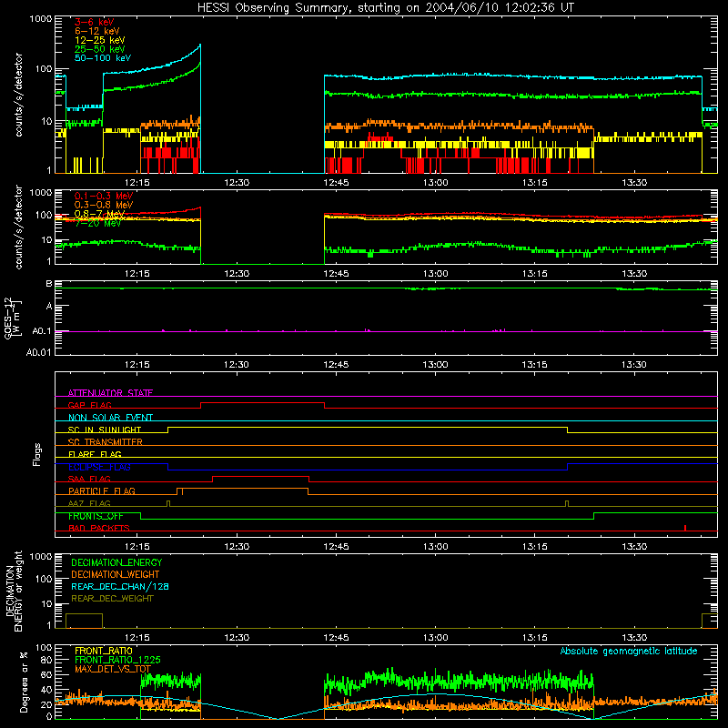Select the 12-25 keV legend label
728x728 pixels.
tap(100, 40)
